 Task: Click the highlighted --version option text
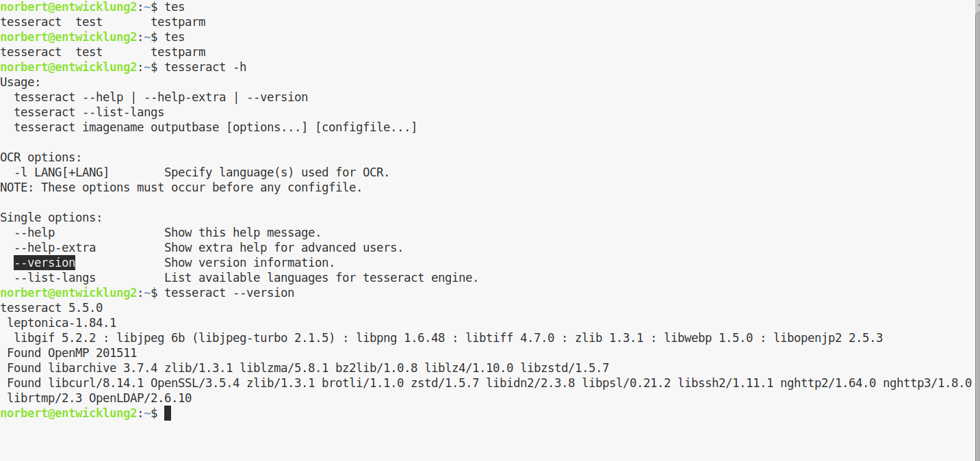click(x=44, y=263)
